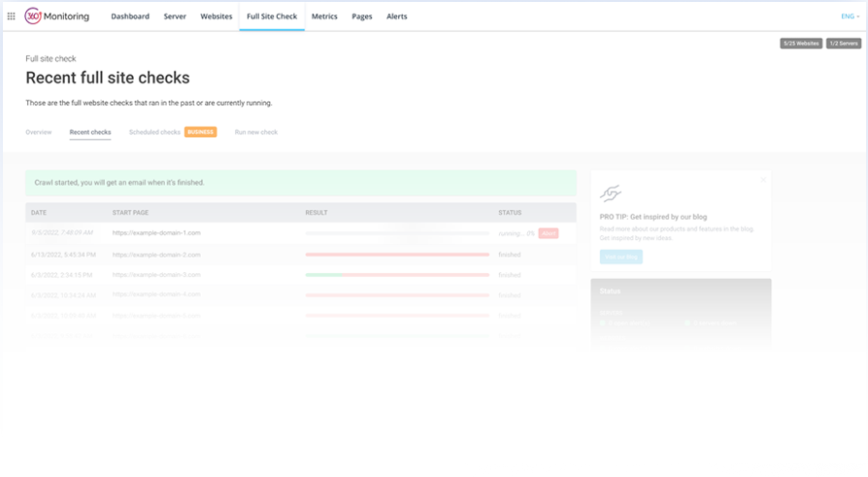Open the apps grid menu icon
Screen dimensions: 868x477
pos(12,17)
